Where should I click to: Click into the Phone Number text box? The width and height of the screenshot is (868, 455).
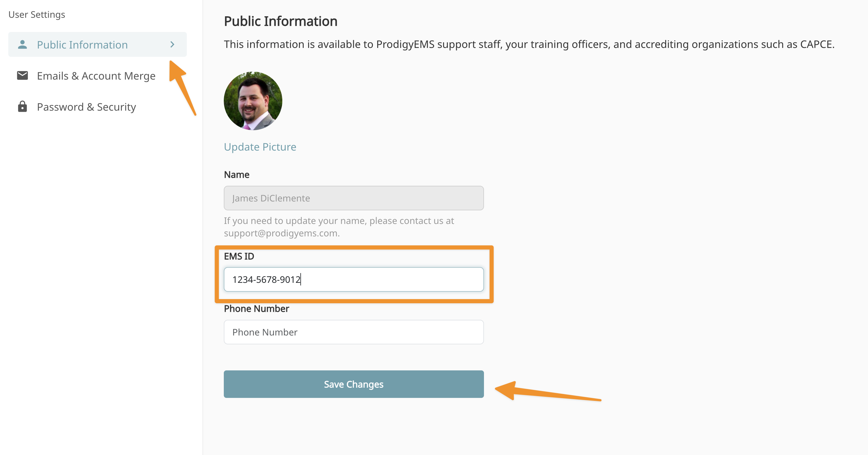(354, 332)
